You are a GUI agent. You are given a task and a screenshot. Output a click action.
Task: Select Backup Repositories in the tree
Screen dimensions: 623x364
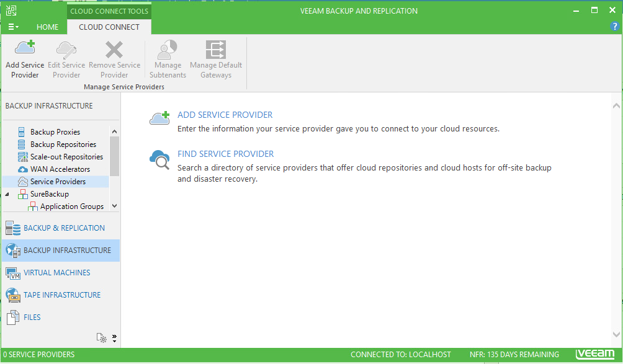pos(63,144)
